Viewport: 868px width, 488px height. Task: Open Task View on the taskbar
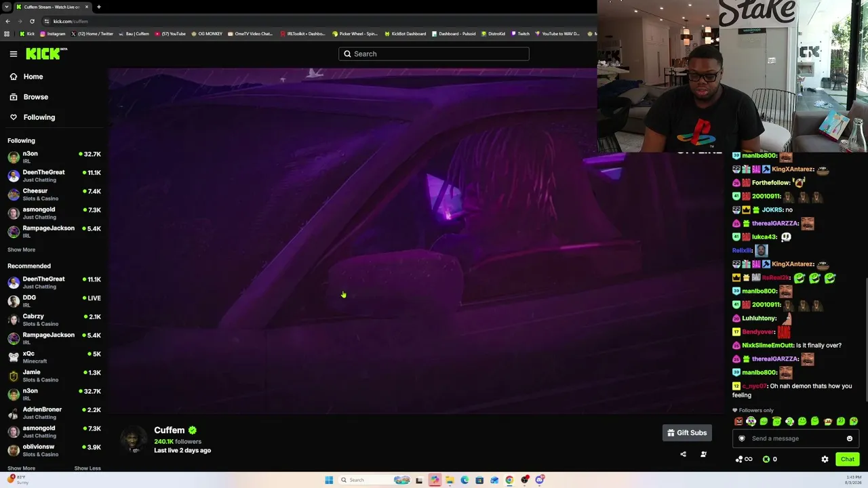pyautogui.click(x=419, y=480)
